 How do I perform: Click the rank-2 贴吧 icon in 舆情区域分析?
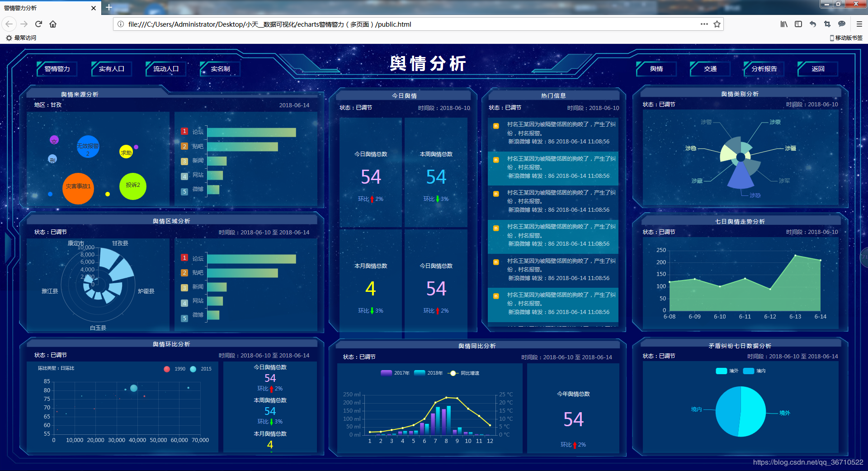[x=184, y=273]
